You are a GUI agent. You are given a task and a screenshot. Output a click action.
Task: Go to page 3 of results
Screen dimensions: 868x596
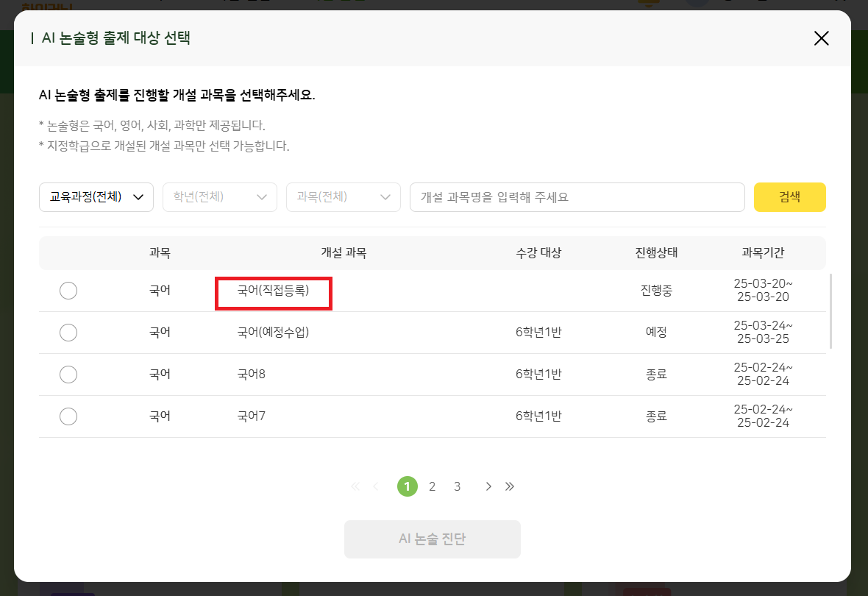point(457,486)
